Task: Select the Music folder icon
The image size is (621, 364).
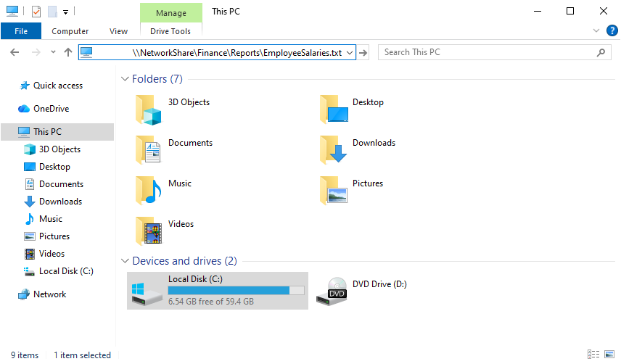Action: (x=148, y=191)
